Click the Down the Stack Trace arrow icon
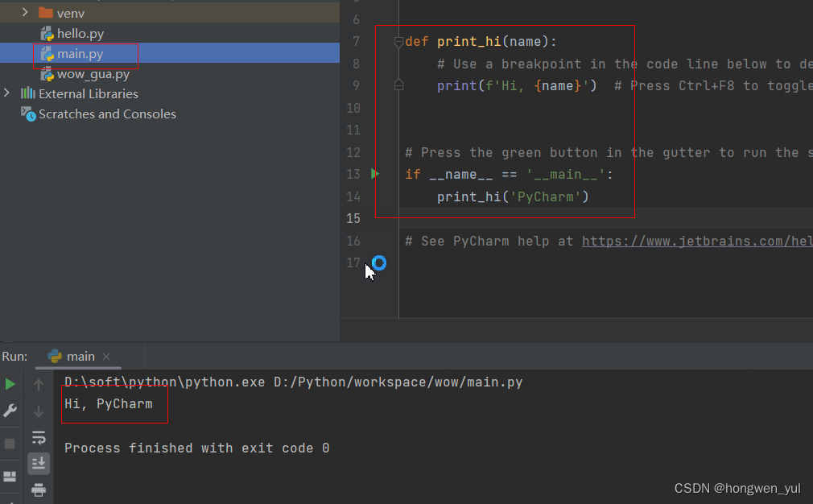 [39, 411]
